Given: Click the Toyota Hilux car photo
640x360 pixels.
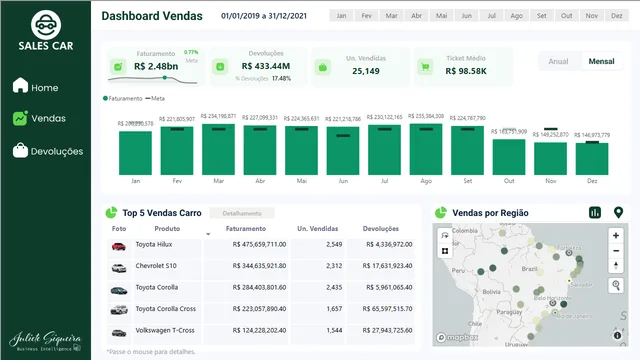Looking at the screenshot, I should (118, 247).
